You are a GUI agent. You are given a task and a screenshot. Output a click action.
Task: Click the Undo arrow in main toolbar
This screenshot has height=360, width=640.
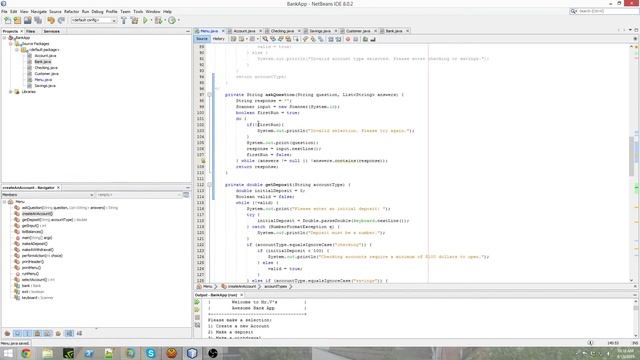(x=51, y=20)
